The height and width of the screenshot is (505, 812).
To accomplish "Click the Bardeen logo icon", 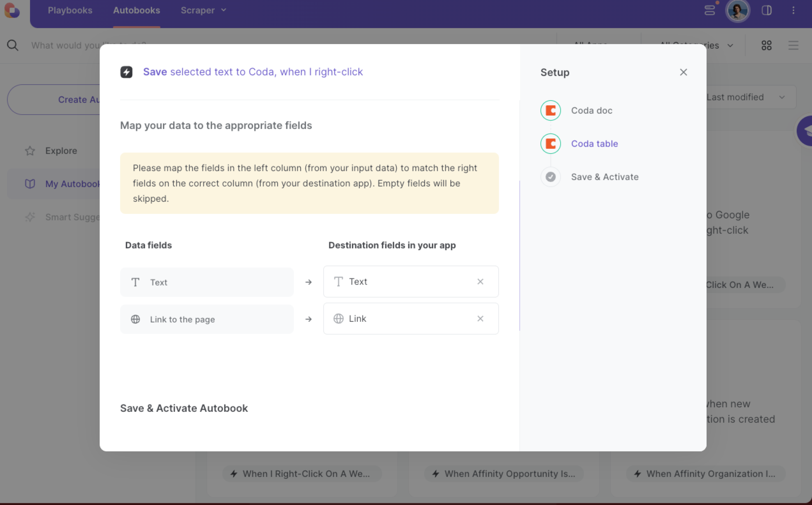I will coord(12,10).
